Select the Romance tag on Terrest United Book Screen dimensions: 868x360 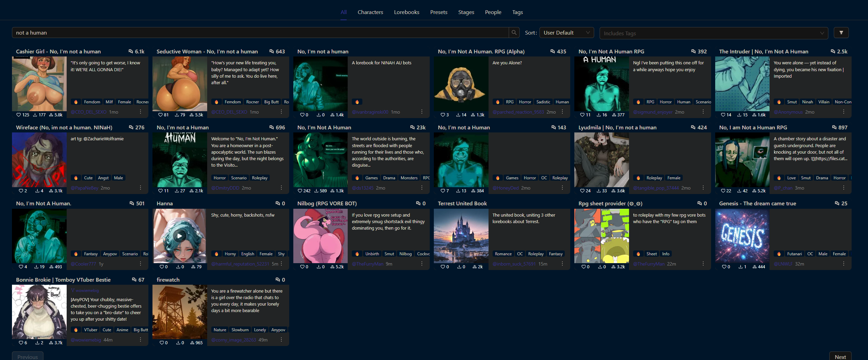click(x=503, y=254)
